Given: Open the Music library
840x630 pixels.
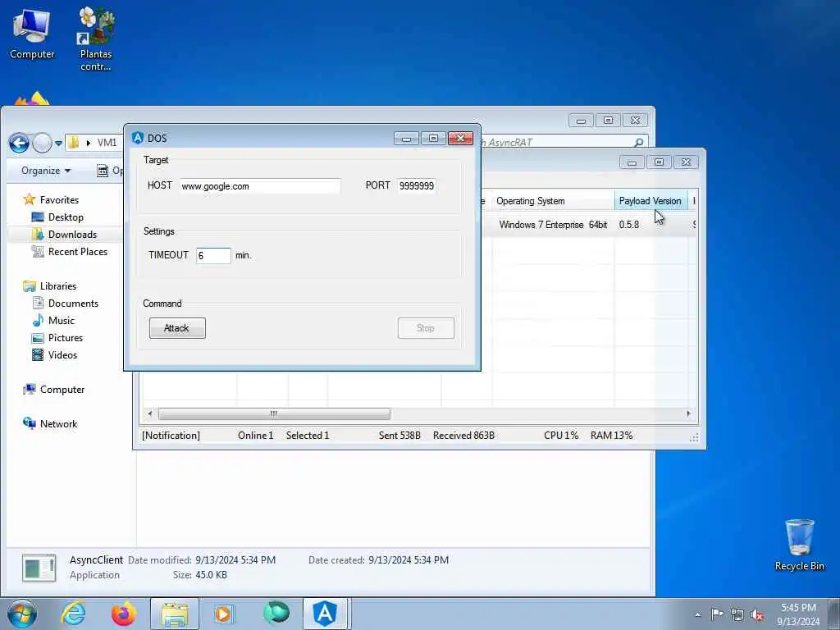Looking at the screenshot, I should tap(61, 321).
